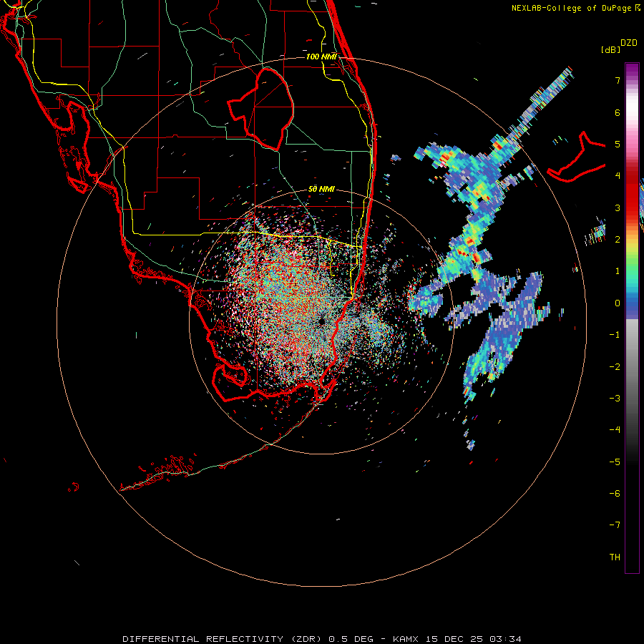This screenshot has height=644, width=644.
Task: Click the 50 NMI range ring label
Action: 321,189
